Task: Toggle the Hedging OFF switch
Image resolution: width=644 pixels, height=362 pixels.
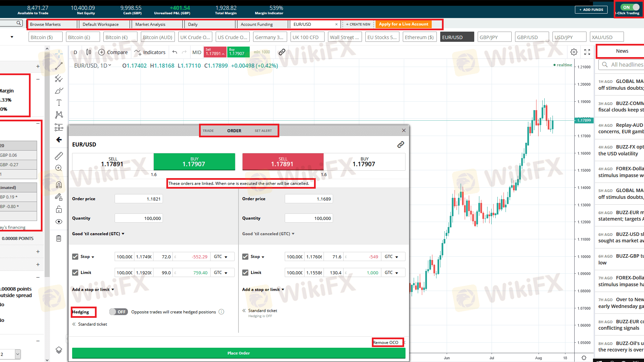Action: pos(118,312)
